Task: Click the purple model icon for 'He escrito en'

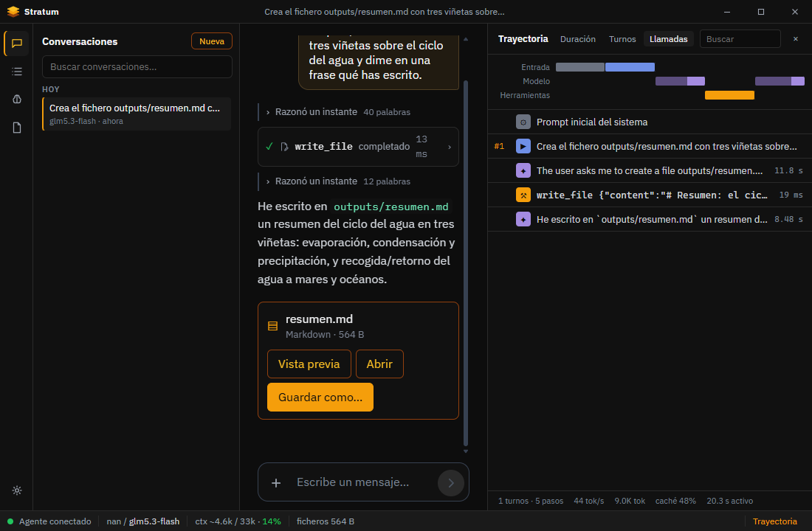Action: tap(523, 220)
